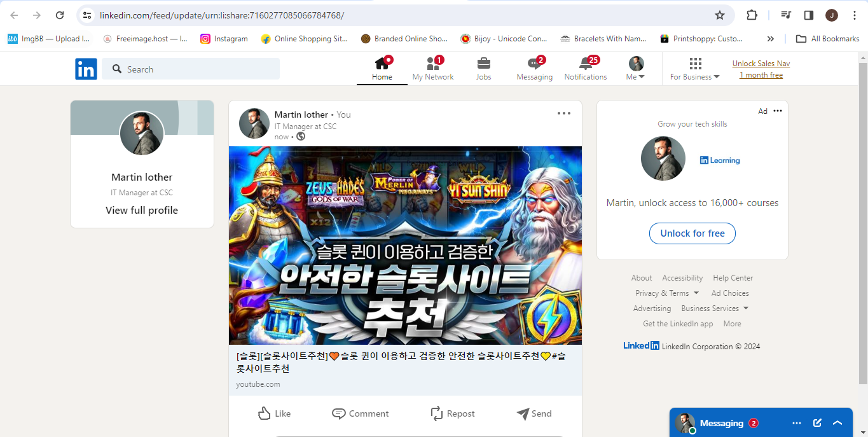Expand Privacy & Terms dropdown
The image size is (868, 437).
pyautogui.click(x=667, y=293)
